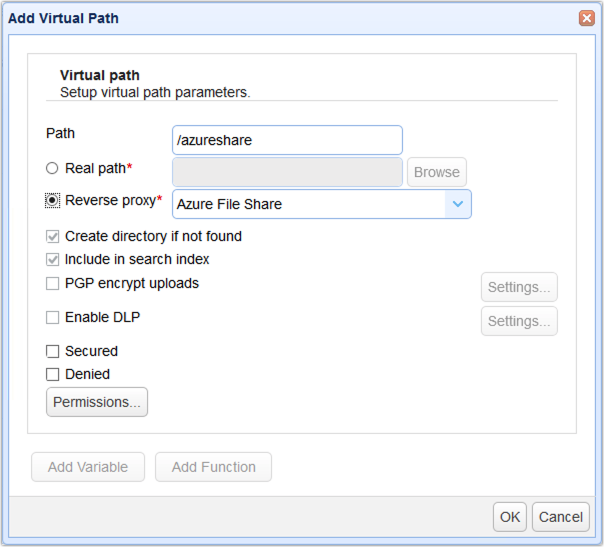Click the Azure File Share combo box
604x547 pixels.
308,204
